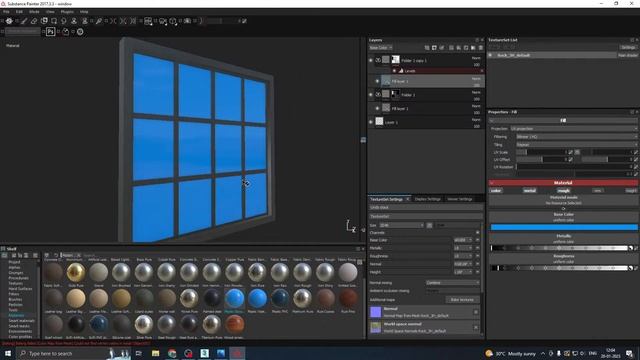Click the add folder icon in Layers toolbar
The image size is (640, 360).
473,48
